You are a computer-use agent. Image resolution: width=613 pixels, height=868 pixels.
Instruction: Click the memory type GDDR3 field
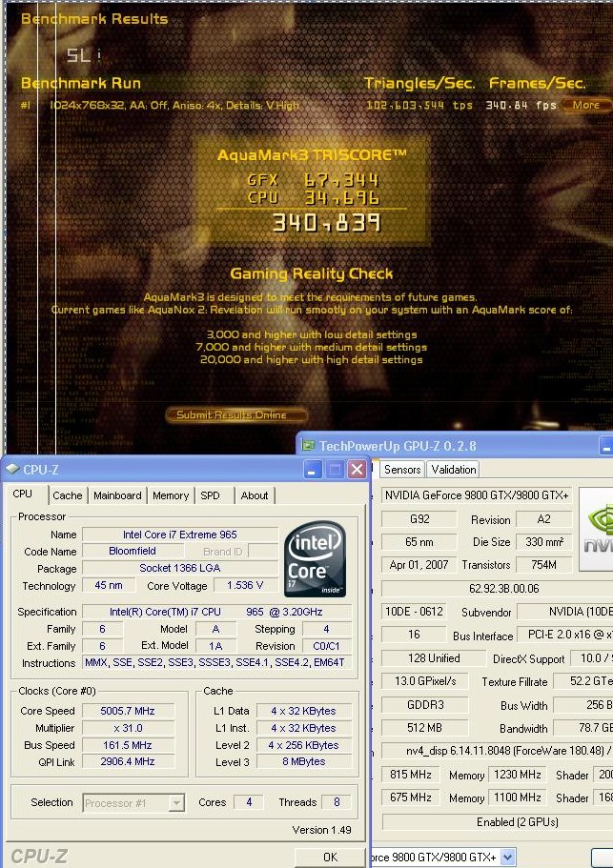coord(425,705)
